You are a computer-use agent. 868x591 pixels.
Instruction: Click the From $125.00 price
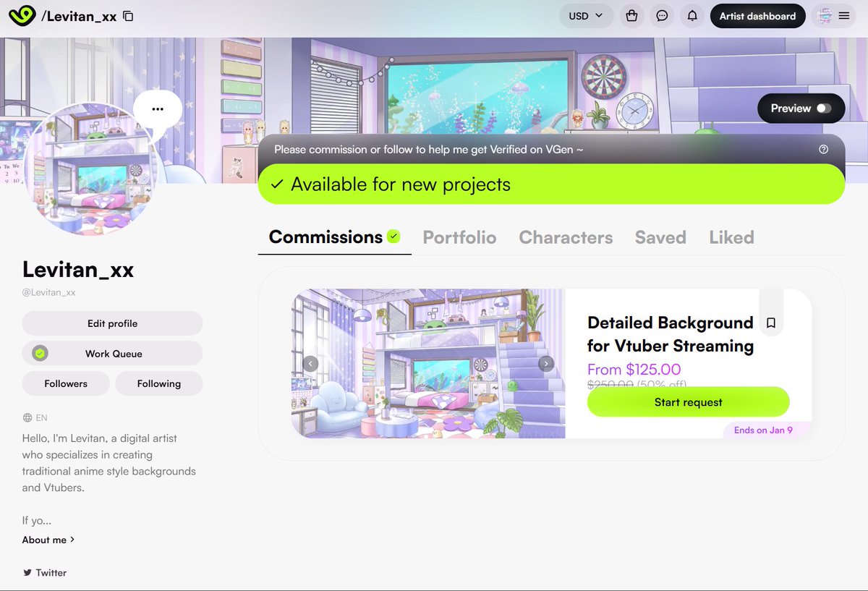(x=634, y=369)
